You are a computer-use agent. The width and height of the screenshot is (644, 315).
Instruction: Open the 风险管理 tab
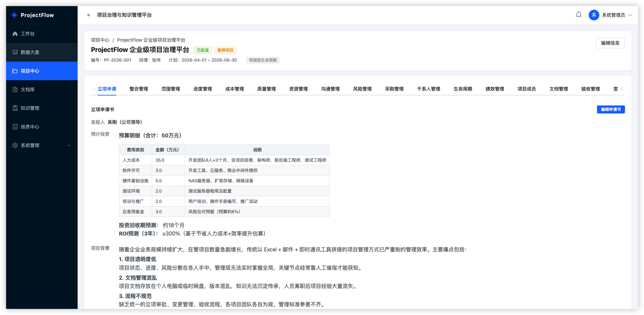click(x=362, y=89)
